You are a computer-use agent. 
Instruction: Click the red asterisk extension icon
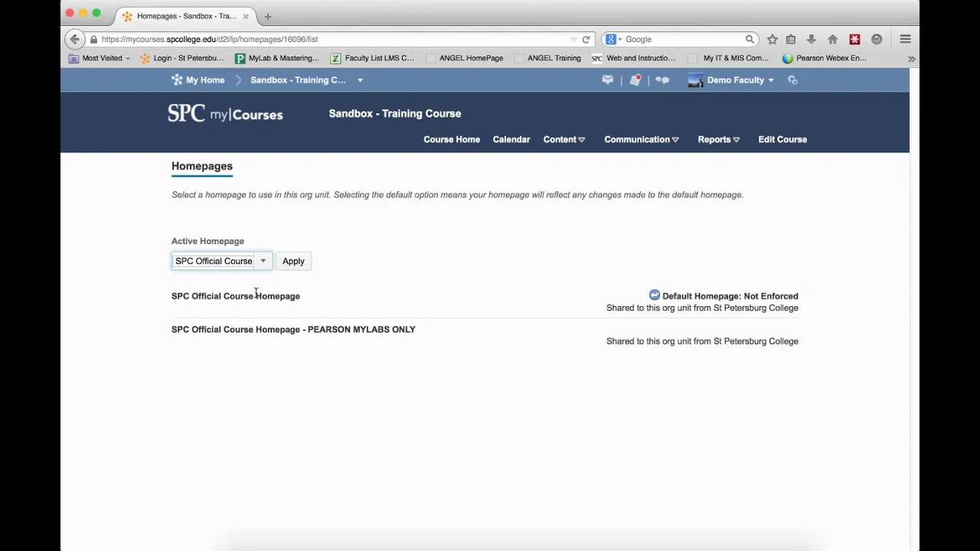pyautogui.click(x=854, y=39)
